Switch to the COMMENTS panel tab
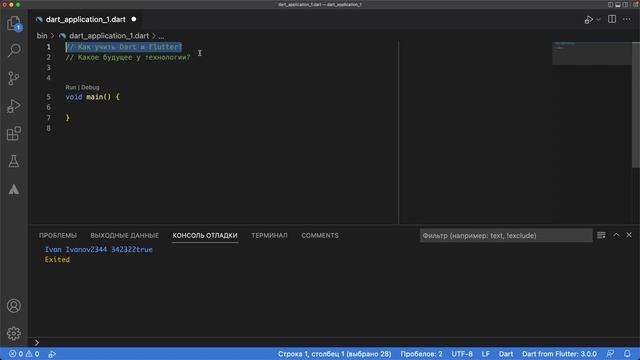This screenshot has height=360, width=640. click(320, 236)
